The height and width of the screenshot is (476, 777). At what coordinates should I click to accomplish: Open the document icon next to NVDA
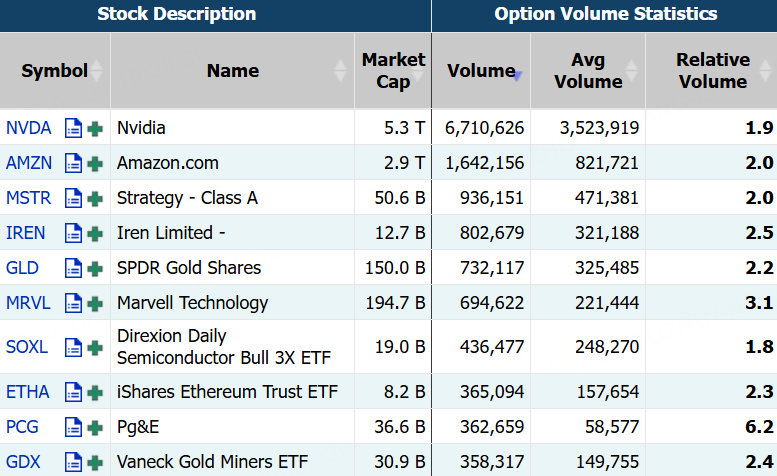(73, 128)
